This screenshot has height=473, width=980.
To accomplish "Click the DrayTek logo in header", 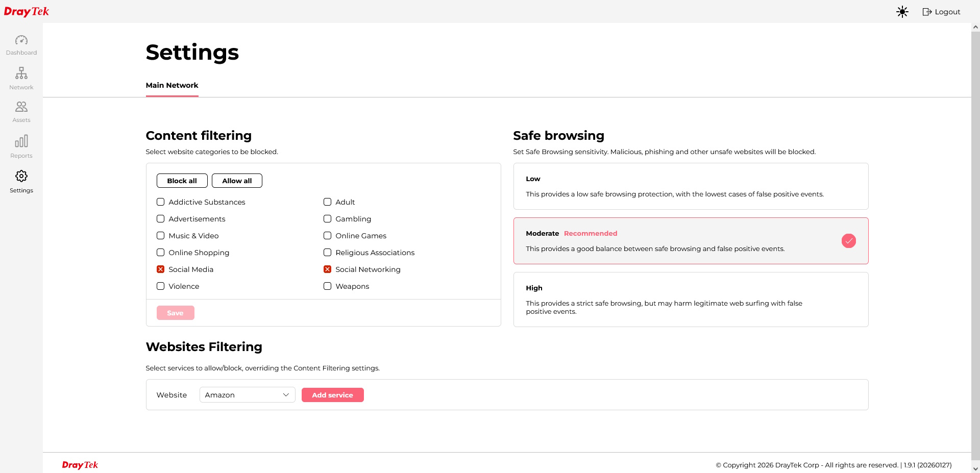I will (27, 11).
